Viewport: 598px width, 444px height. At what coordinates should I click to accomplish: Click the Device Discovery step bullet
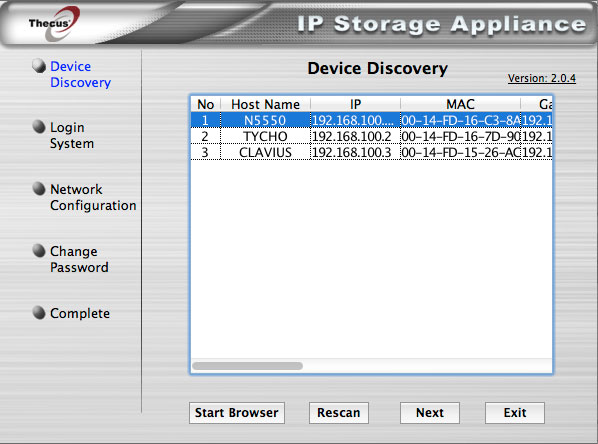[x=39, y=66]
